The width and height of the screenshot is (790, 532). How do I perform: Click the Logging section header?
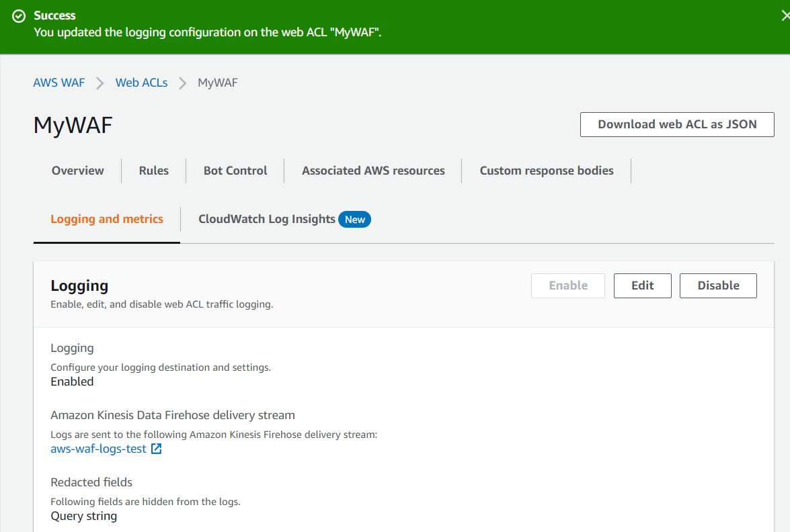click(x=79, y=286)
